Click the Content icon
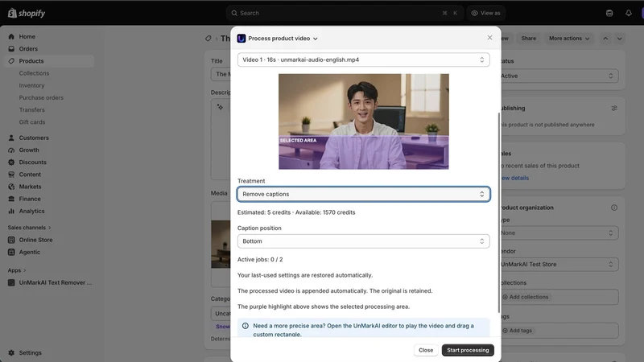644x362 pixels. tap(11, 175)
